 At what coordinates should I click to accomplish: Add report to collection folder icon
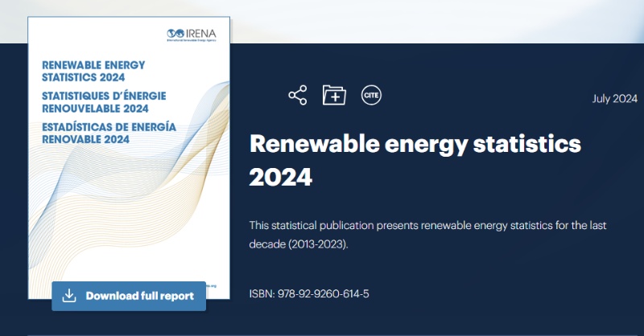click(334, 95)
